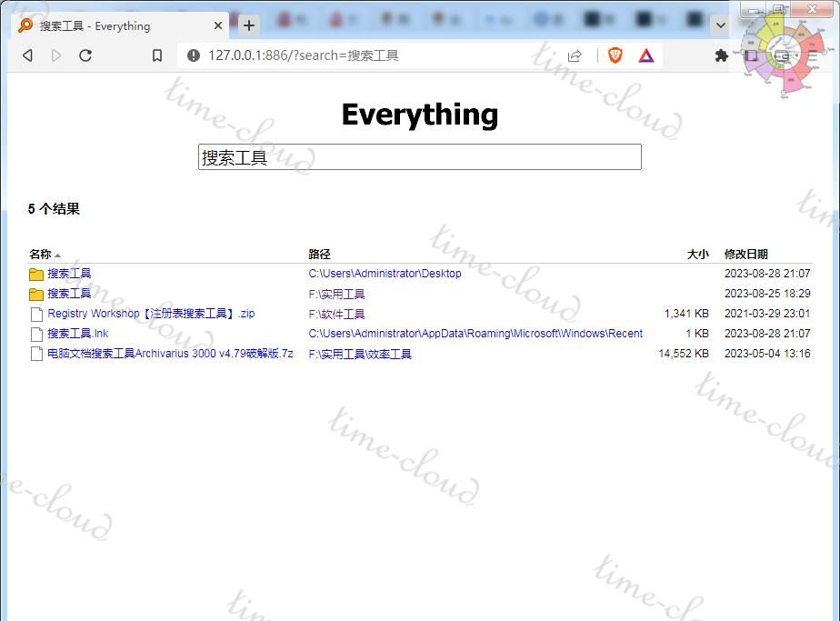Image resolution: width=840 pixels, height=621 pixels.
Task: Open the C:\Users\Administrator\Desktop path link
Action: coord(385,274)
